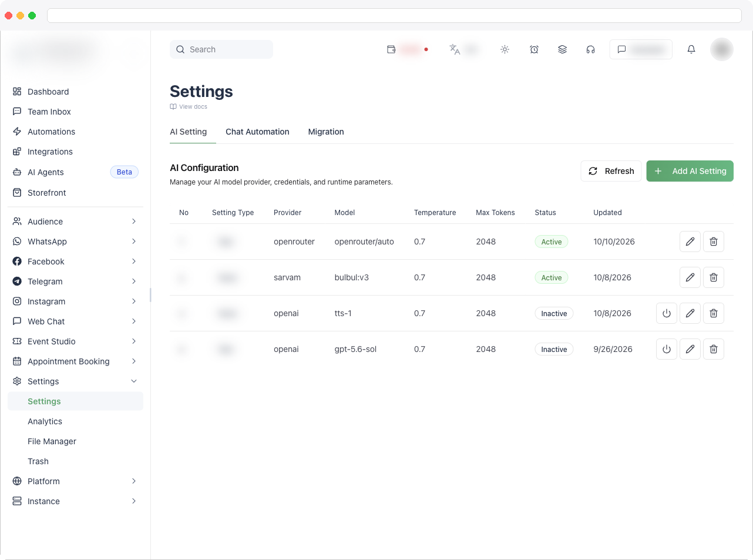The image size is (753, 560).
Task: Focus the Search field
Action: pyautogui.click(x=221, y=49)
